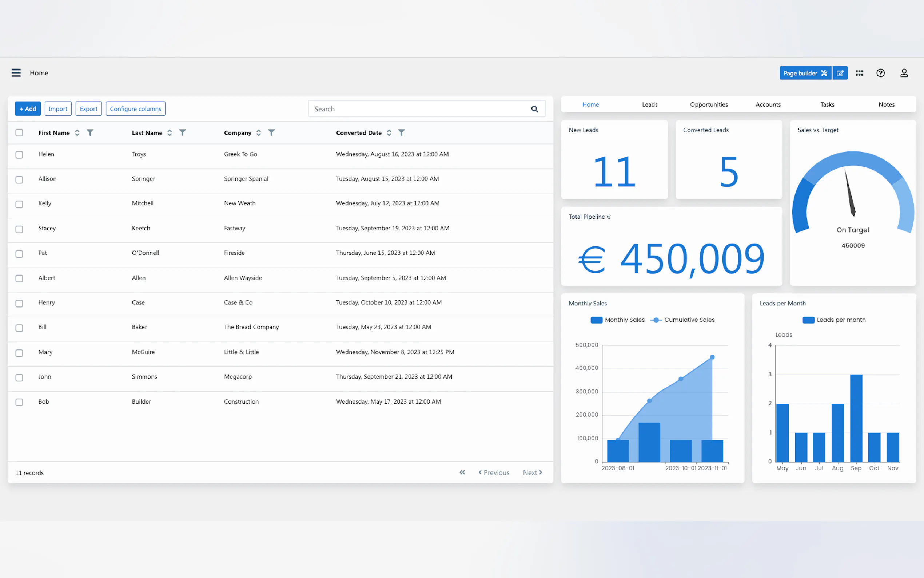Open the apps grid icon

pyautogui.click(x=860, y=73)
